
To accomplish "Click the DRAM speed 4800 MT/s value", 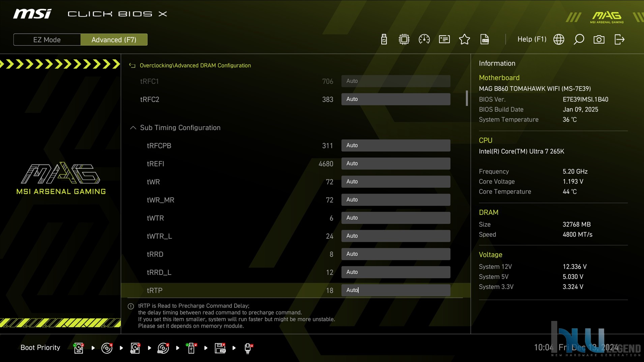I will [x=577, y=235].
